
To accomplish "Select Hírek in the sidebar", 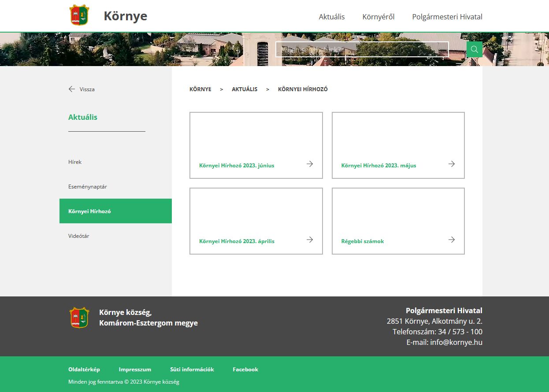I will point(75,162).
